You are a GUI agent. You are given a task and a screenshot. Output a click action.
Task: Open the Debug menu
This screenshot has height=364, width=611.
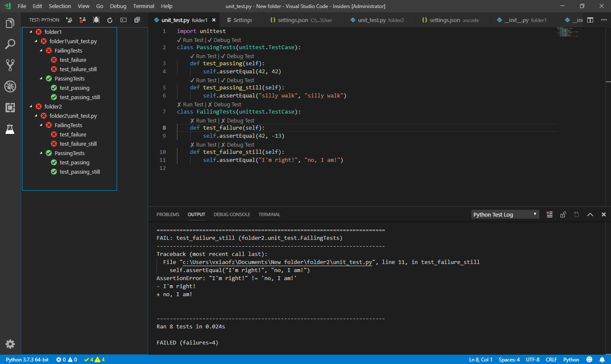(118, 6)
